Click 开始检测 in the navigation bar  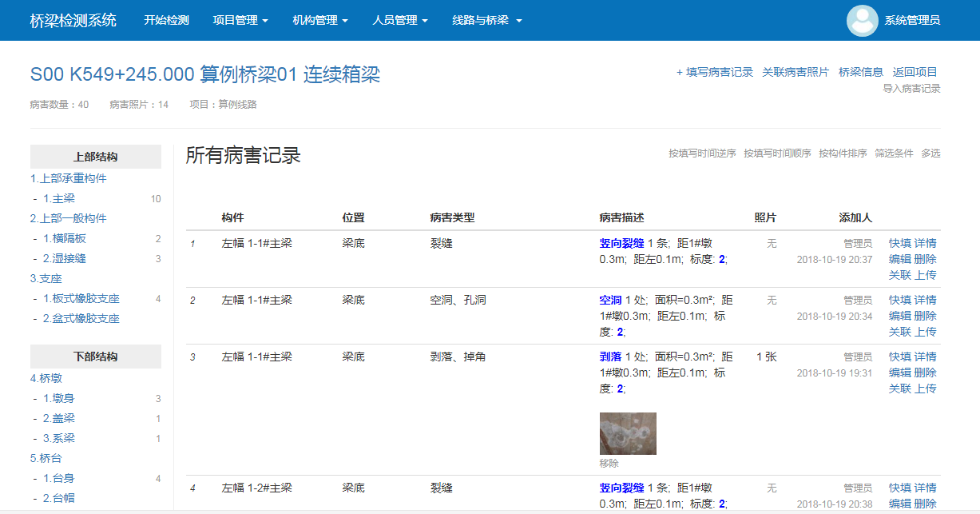166,20
